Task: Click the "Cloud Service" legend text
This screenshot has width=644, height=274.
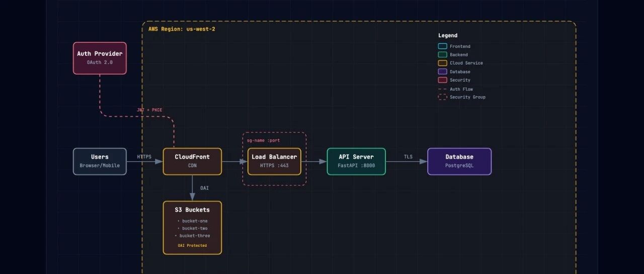Action: tap(466, 63)
